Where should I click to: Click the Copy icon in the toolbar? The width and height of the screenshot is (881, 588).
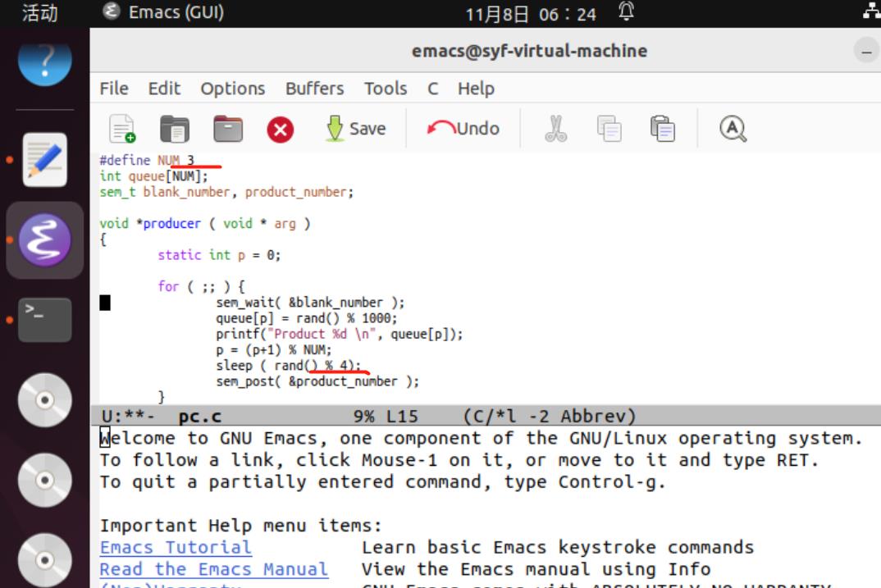click(x=609, y=129)
